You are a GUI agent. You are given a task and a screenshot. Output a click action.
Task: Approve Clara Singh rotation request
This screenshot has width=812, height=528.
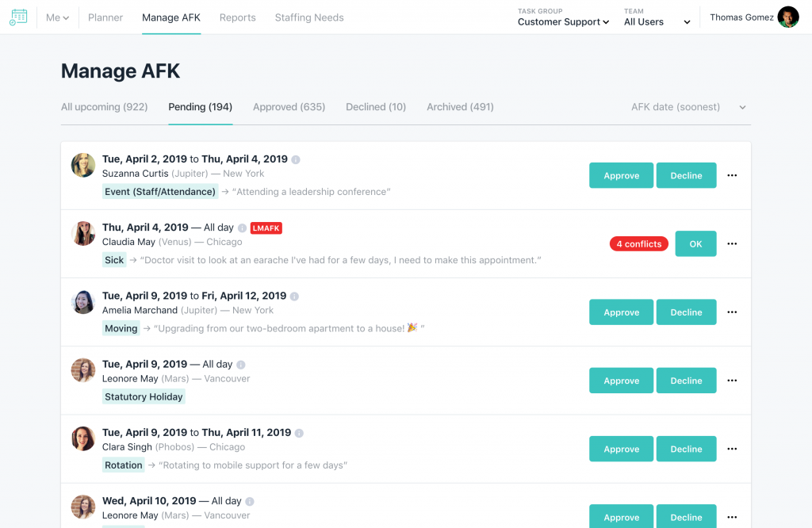coord(621,449)
